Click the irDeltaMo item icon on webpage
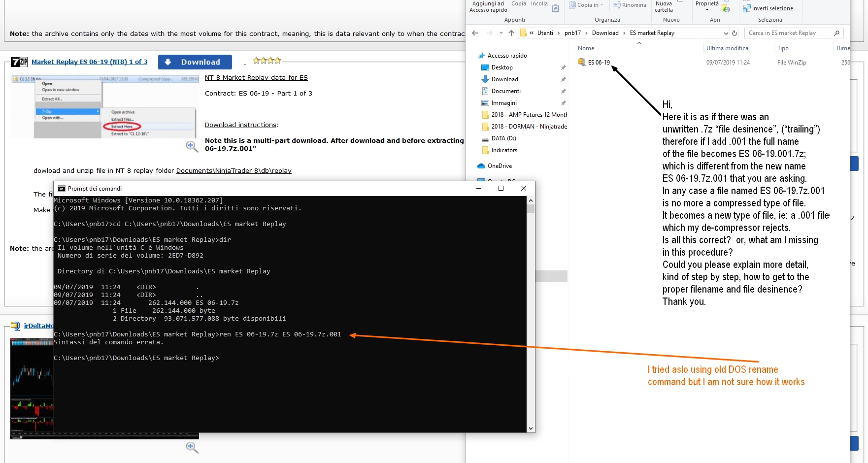 (x=15, y=326)
